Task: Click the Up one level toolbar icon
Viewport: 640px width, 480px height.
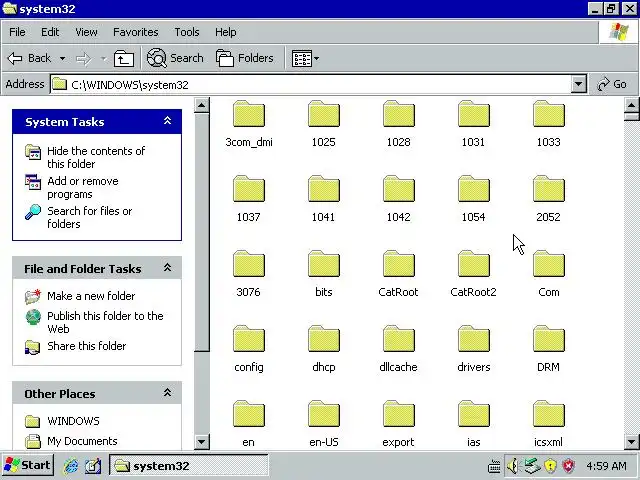Action: click(x=124, y=59)
